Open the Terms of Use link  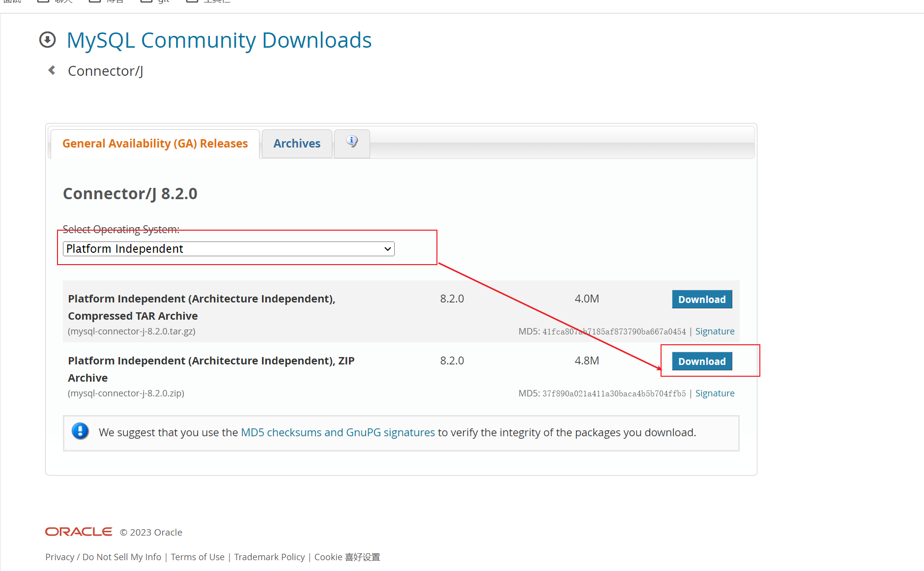(x=198, y=557)
